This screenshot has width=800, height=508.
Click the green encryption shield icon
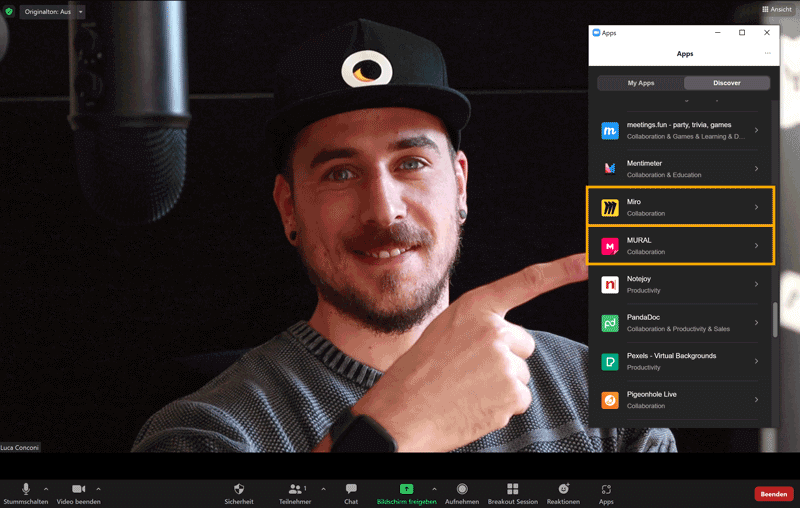(x=9, y=11)
